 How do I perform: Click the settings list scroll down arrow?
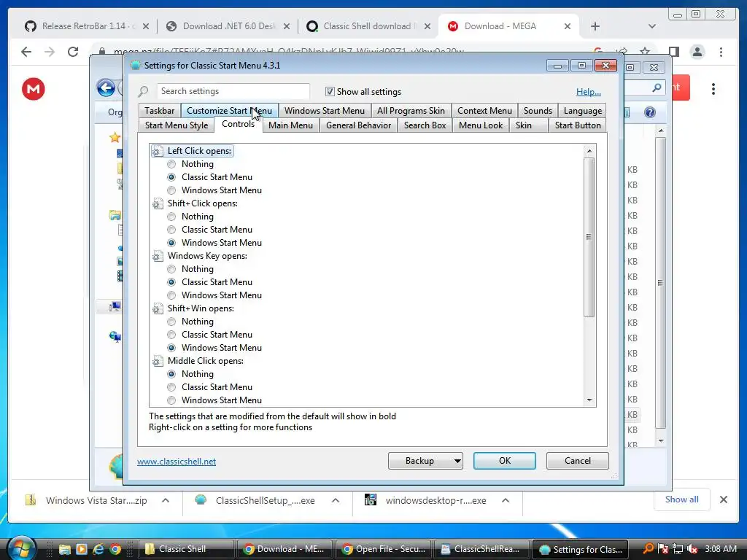click(589, 400)
